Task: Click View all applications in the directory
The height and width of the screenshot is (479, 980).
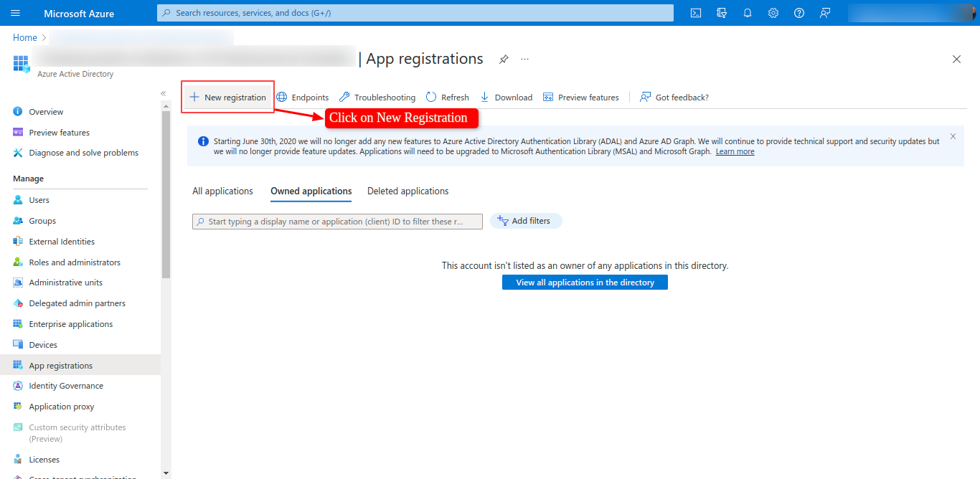Action: coord(585,283)
